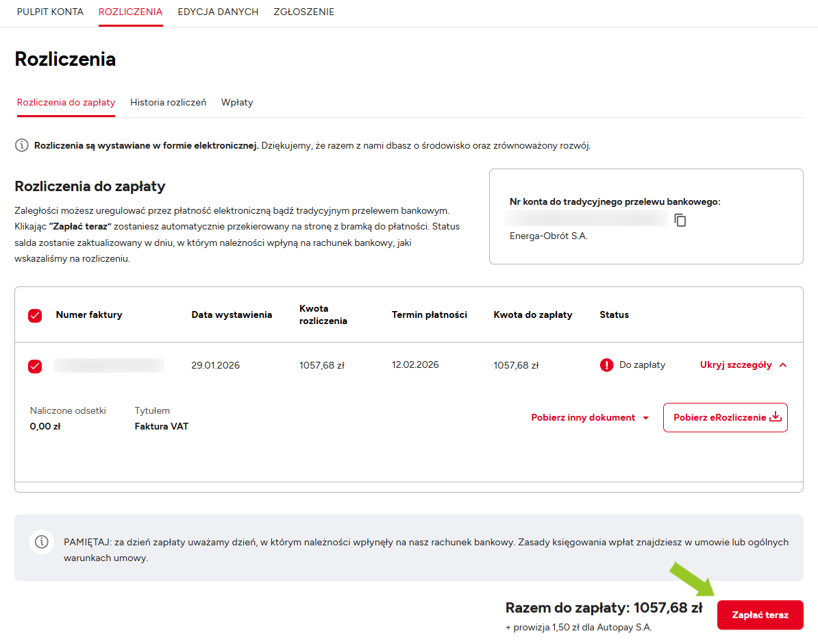Screen dimensions: 818x644
Task: Switch to the Wpłaty tab
Action: coord(237,102)
